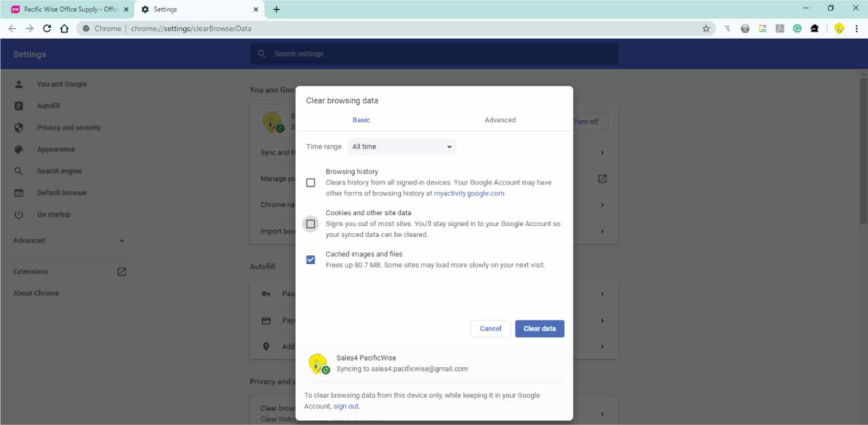Screen dimensions: 868x425
Task: Expand the Payment methods row arrow
Action: [x=602, y=320]
